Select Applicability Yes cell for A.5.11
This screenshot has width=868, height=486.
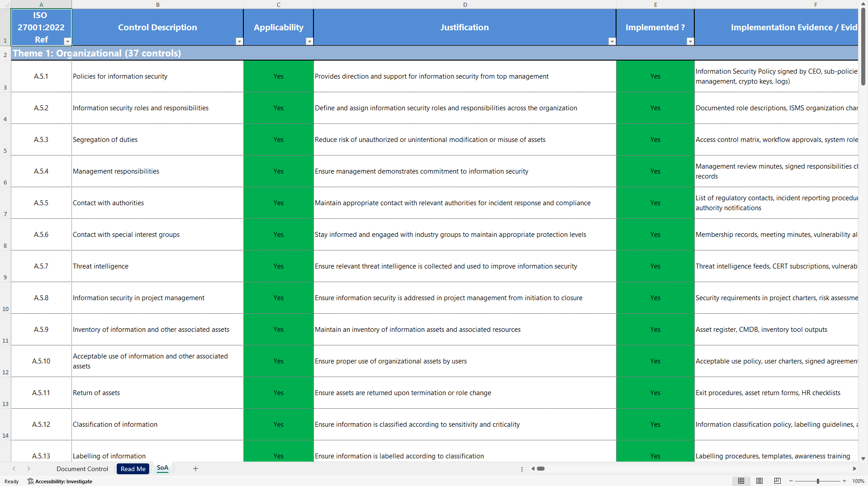(x=279, y=393)
